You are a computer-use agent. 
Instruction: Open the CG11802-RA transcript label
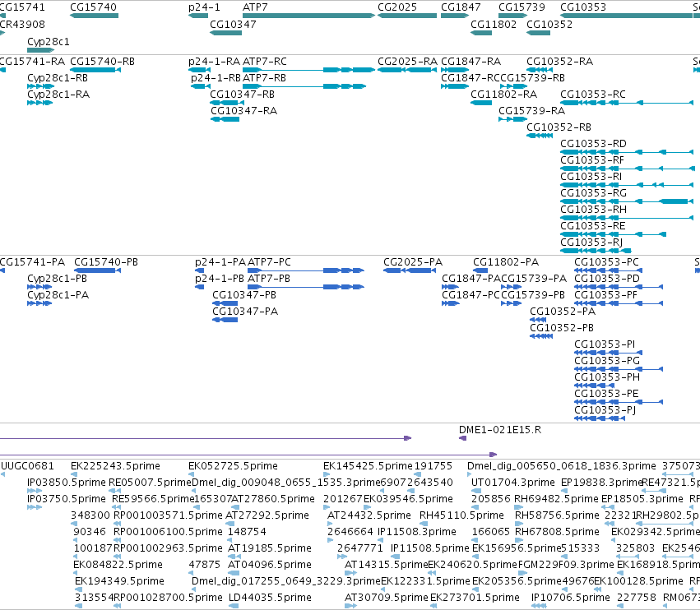(503, 95)
